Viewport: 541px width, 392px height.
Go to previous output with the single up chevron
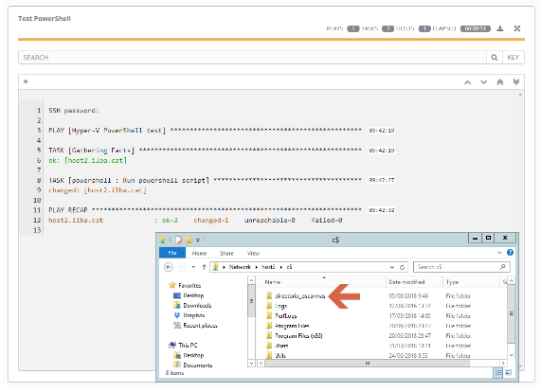point(467,82)
